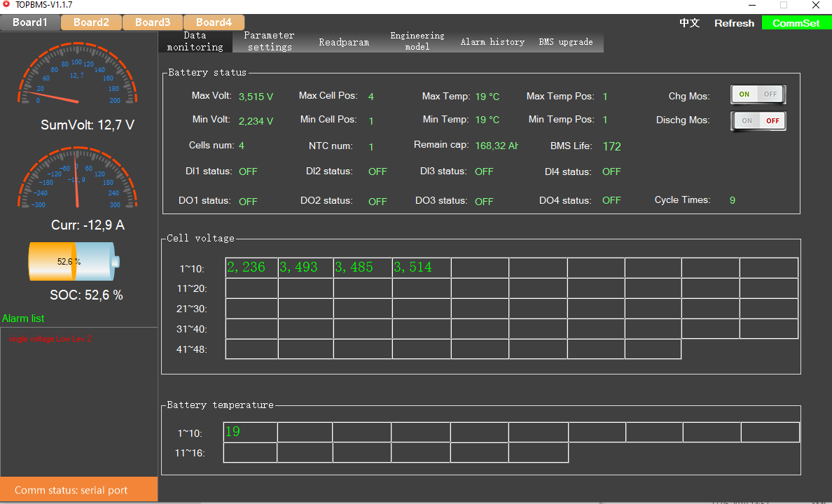Switch language with the 中文 button

(x=689, y=23)
